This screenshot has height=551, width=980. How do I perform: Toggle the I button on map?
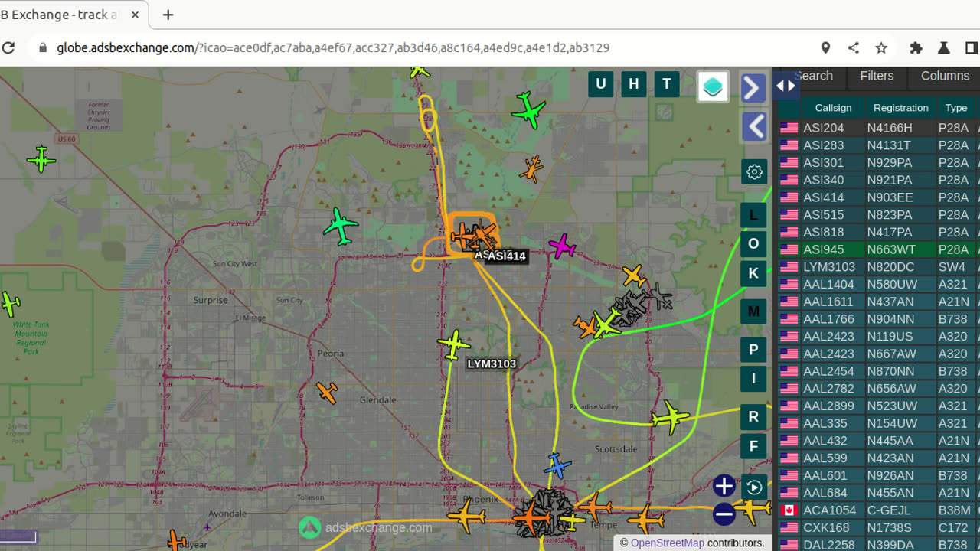(x=753, y=379)
